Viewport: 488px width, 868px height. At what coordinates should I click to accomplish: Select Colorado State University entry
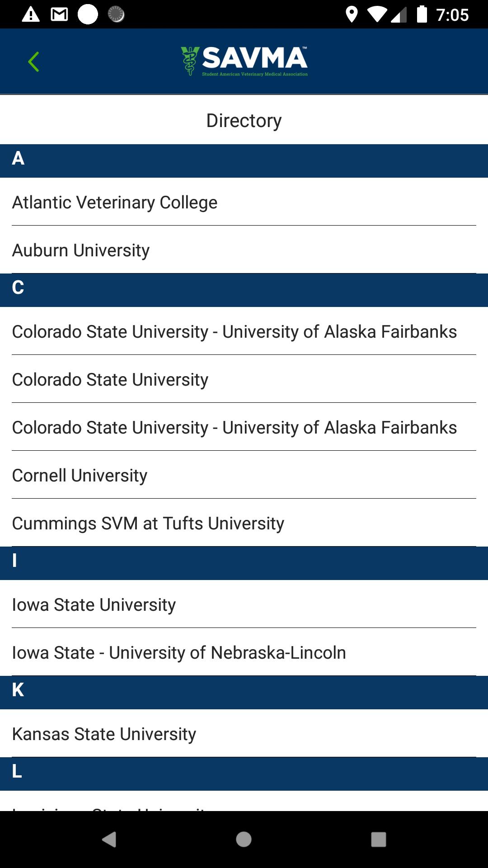pos(244,379)
